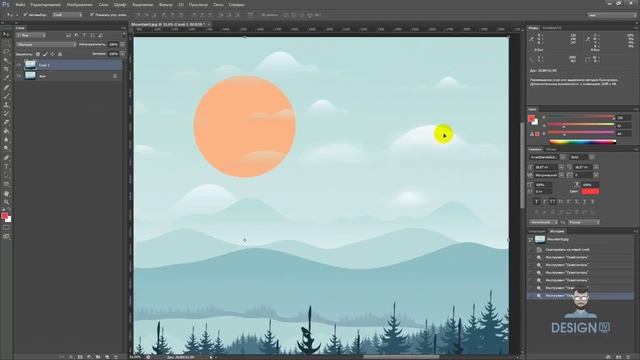Change screen mode using toolbox bottom icon

click(x=6, y=236)
